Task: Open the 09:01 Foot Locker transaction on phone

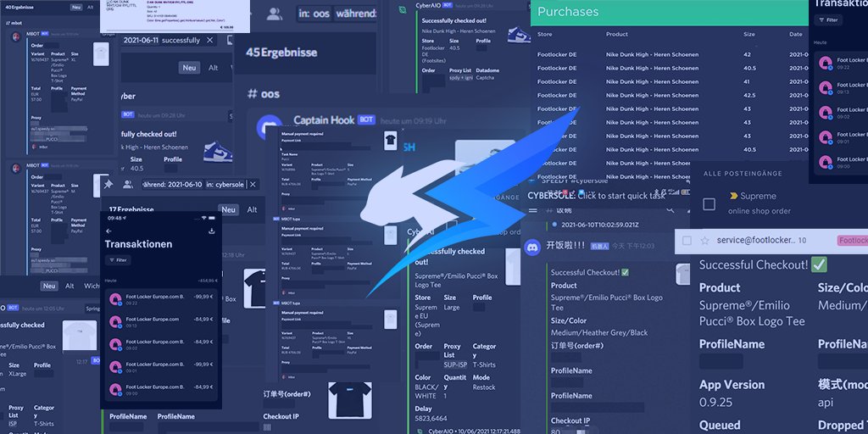Action: pos(161,368)
